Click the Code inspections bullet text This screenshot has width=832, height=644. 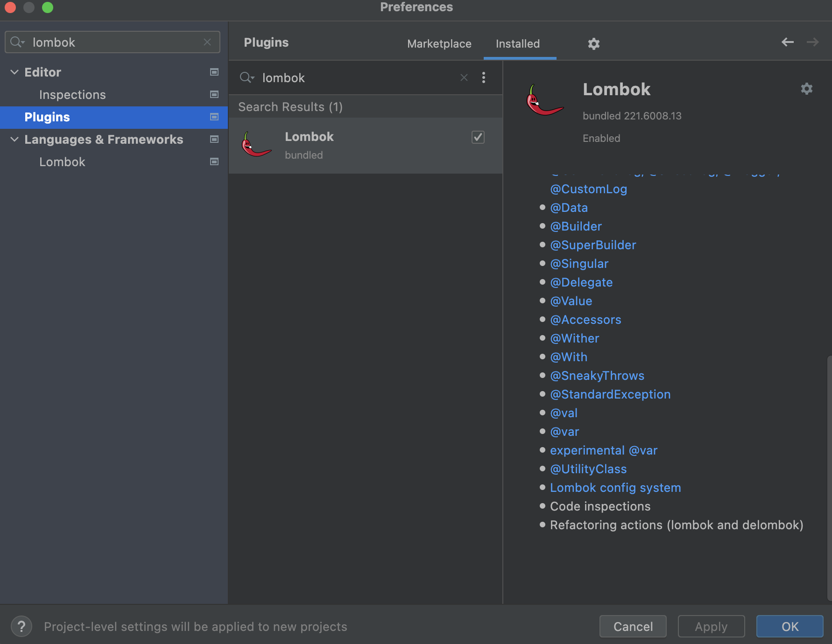pos(600,506)
